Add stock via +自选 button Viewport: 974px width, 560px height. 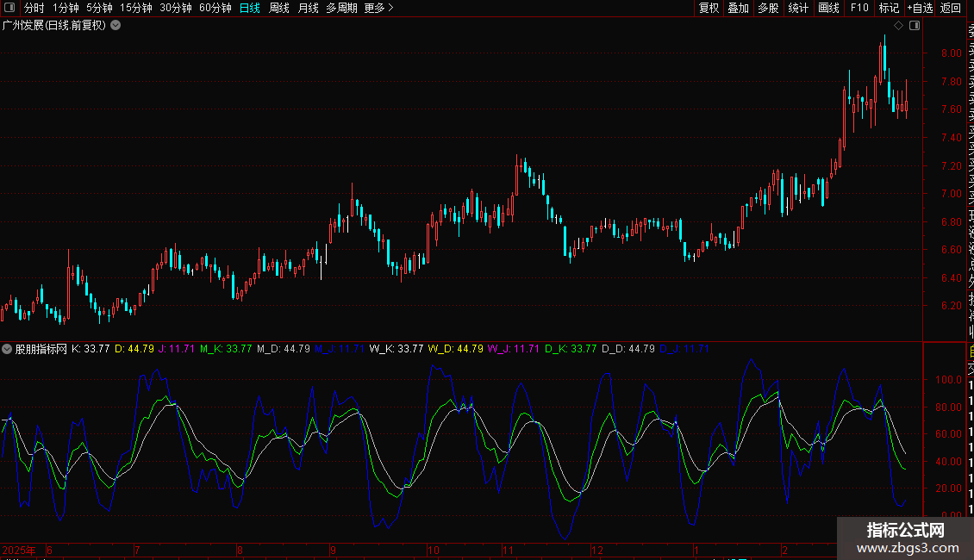tap(920, 8)
